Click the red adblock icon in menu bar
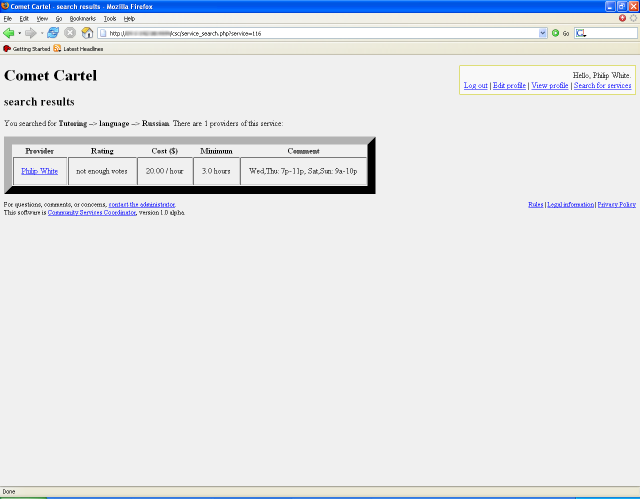Screen dimensions: 640x499 click(622, 18)
